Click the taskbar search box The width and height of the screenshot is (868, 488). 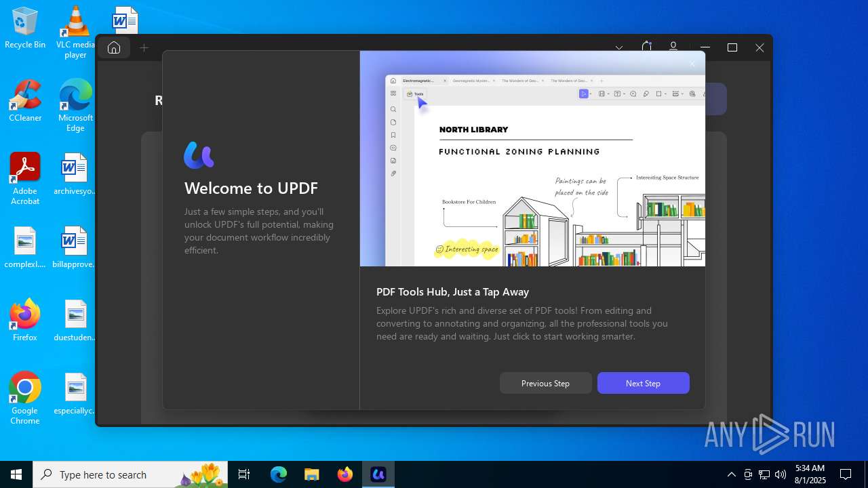click(130, 474)
